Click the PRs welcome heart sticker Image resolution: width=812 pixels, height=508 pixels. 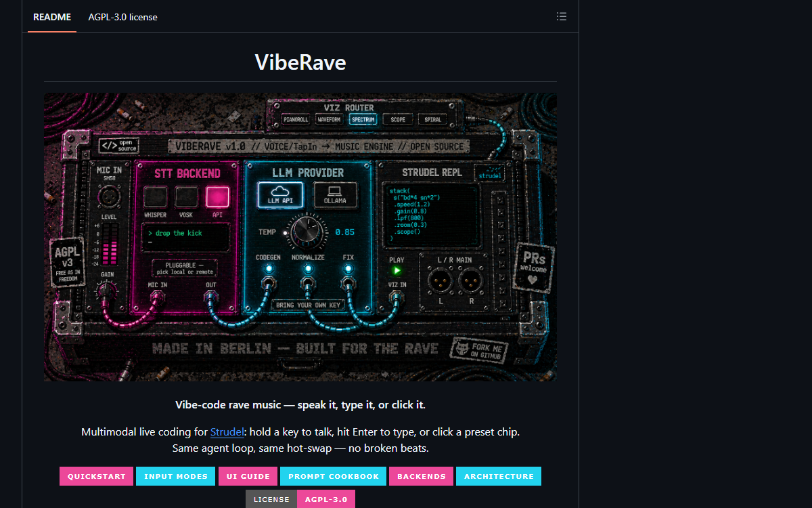click(535, 268)
